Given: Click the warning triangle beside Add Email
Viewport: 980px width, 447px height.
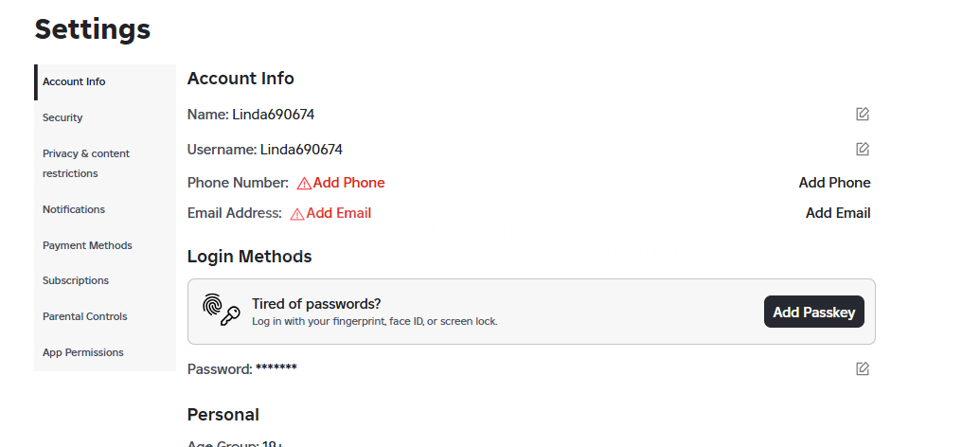Looking at the screenshot, I should 297,214.
